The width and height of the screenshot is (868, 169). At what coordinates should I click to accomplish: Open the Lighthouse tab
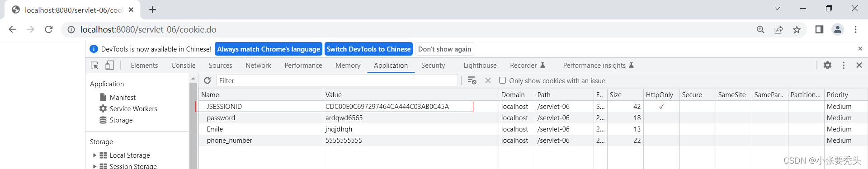pyautogui.click(x=480, y=66)
